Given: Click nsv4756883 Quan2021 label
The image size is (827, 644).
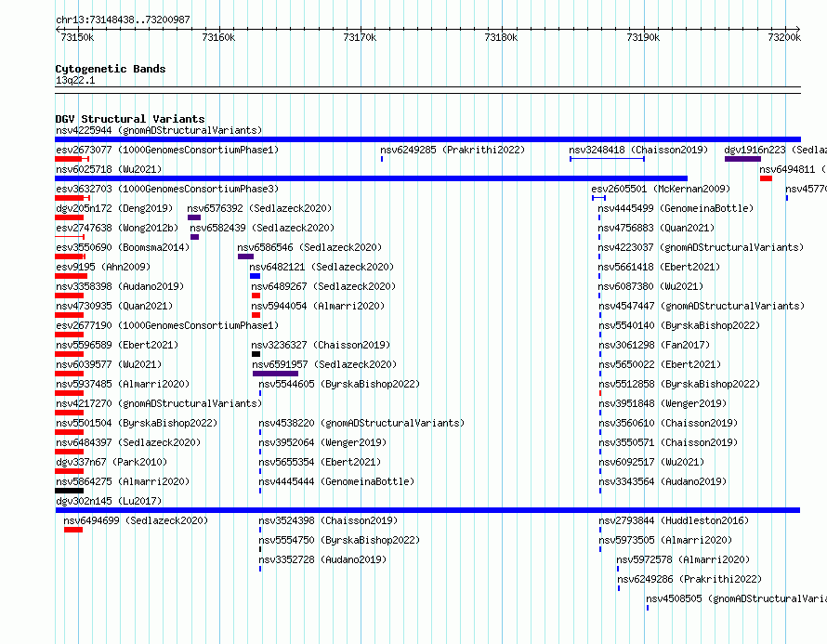Looking at the screenshot, I should pyautogui.click(x=656, y=228).
